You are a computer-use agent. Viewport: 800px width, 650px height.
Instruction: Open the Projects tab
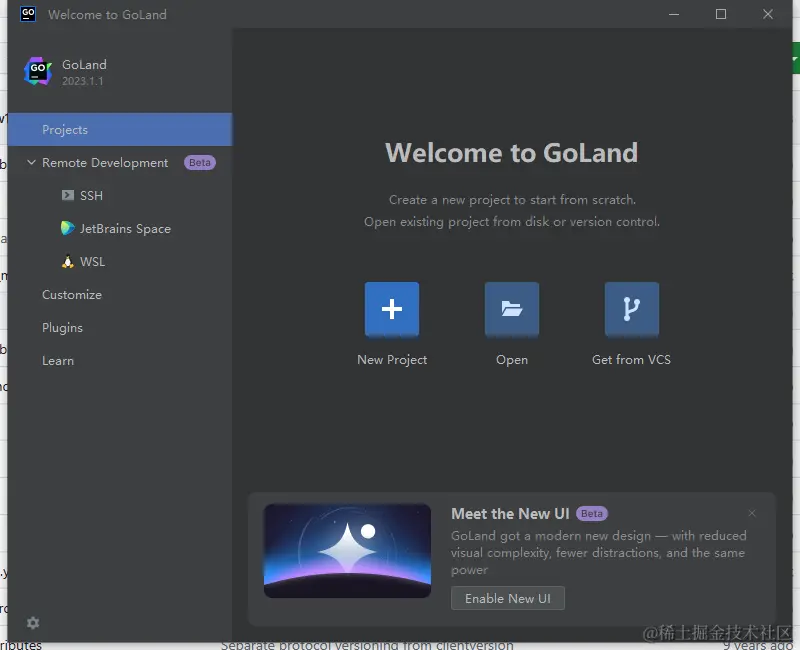click(x=120, y=130)
